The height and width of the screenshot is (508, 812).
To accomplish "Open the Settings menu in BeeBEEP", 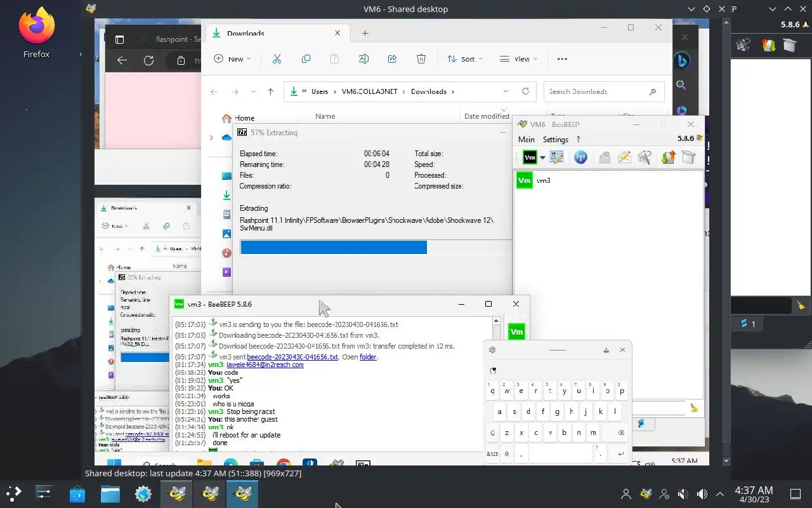I will click(556, 139).
